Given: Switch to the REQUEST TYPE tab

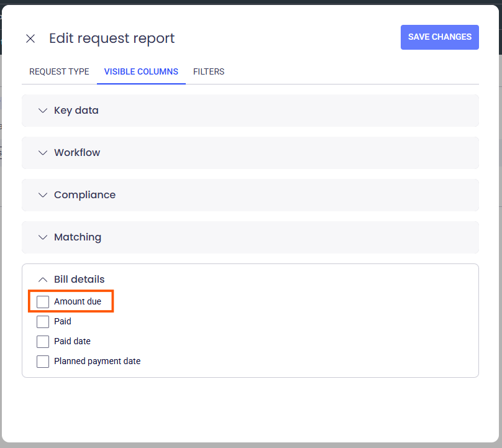Looking at the screenshot, I should [59, 71].
